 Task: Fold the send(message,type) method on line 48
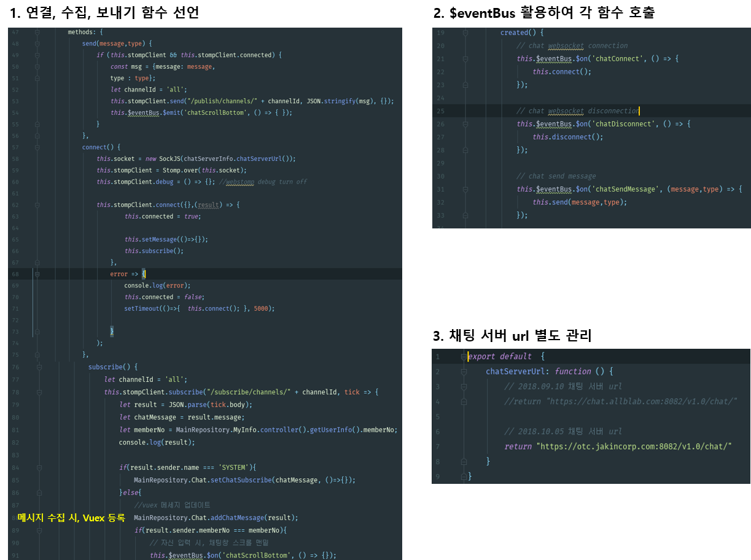[37, 44]
